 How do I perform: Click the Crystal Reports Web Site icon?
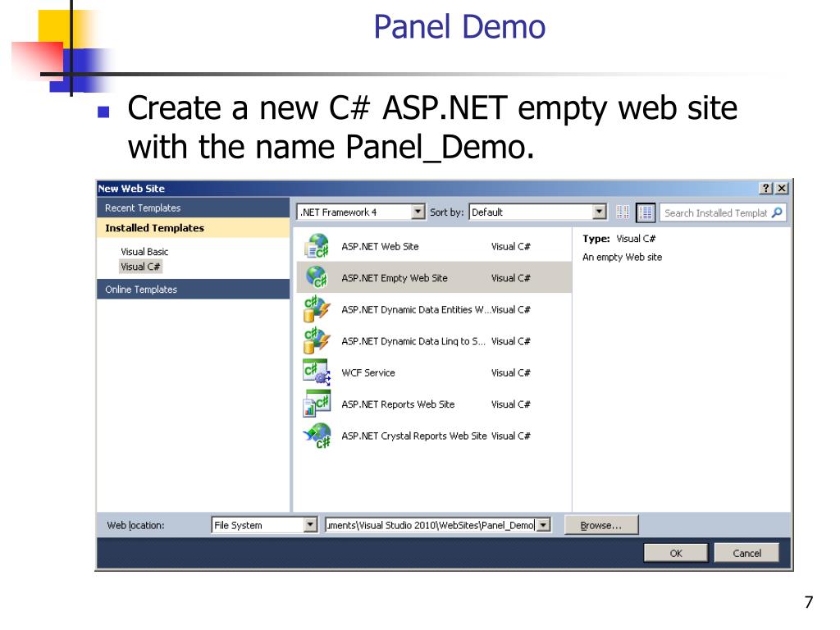pos(317,436)
